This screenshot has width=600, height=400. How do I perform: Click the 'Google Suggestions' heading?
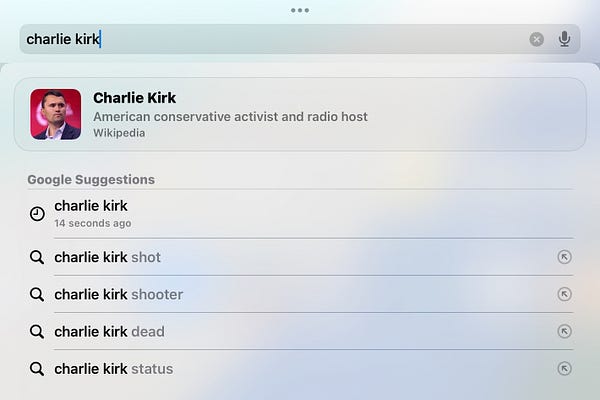(x=91, y=180)
